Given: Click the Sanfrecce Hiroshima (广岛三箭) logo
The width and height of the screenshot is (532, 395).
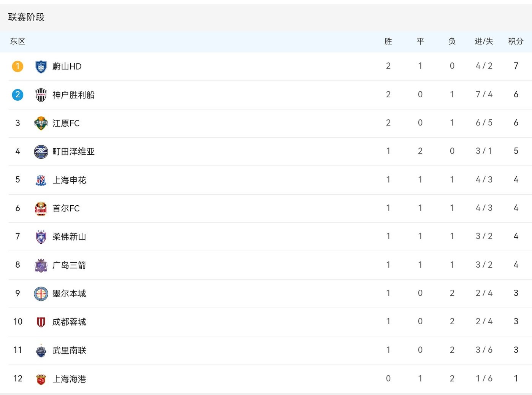Looking at the screenshot, I should (41, 265).
